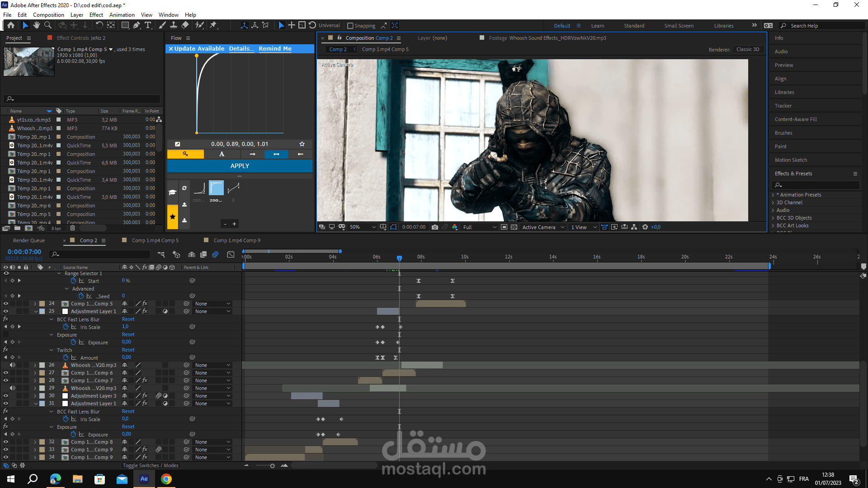Click Toggle Switches / Modes button
The width and height of the screenshot is (868, 488).
[151, 465]
